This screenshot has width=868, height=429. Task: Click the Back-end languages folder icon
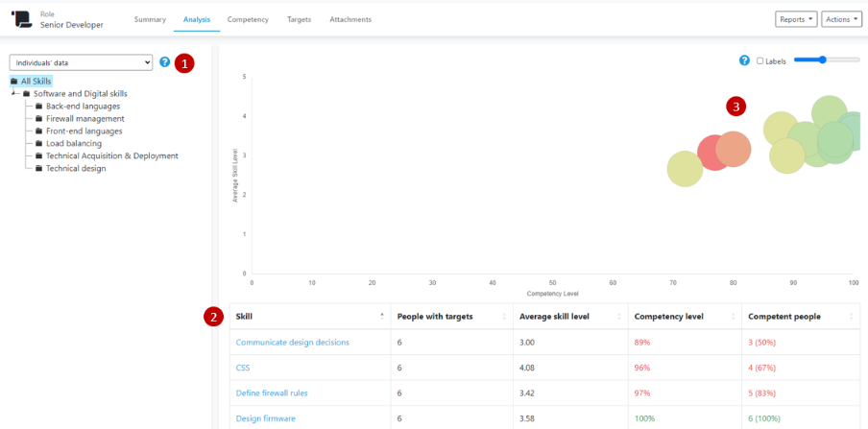coord(38,107)
